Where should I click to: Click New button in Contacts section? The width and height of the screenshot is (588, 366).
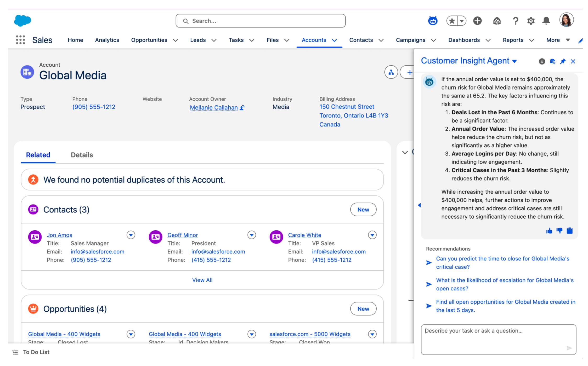[x=363, y=210]
